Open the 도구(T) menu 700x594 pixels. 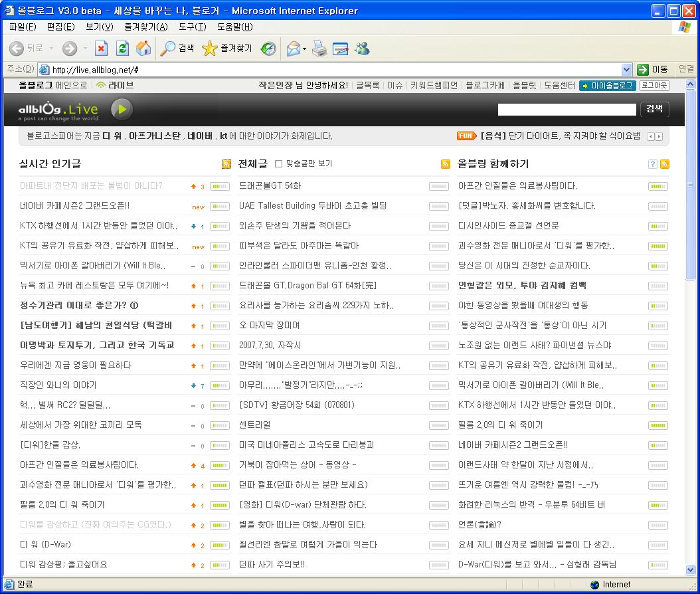[192, 27]
